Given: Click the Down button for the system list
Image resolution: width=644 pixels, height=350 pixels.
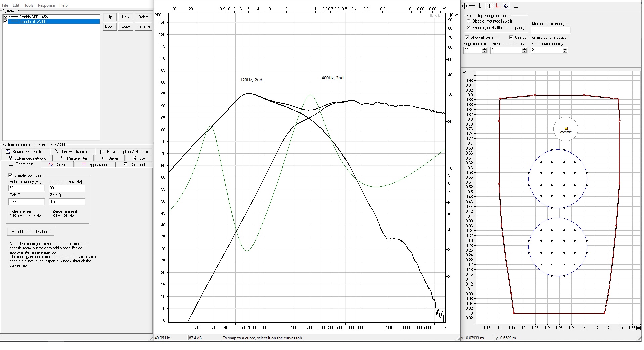Looking at the screenshot, I should pos(110,26).
